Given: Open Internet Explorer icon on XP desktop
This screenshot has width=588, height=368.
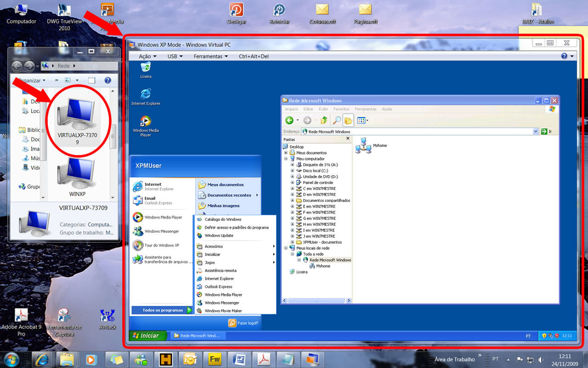Looking at the screenshot, I should 146,97.
